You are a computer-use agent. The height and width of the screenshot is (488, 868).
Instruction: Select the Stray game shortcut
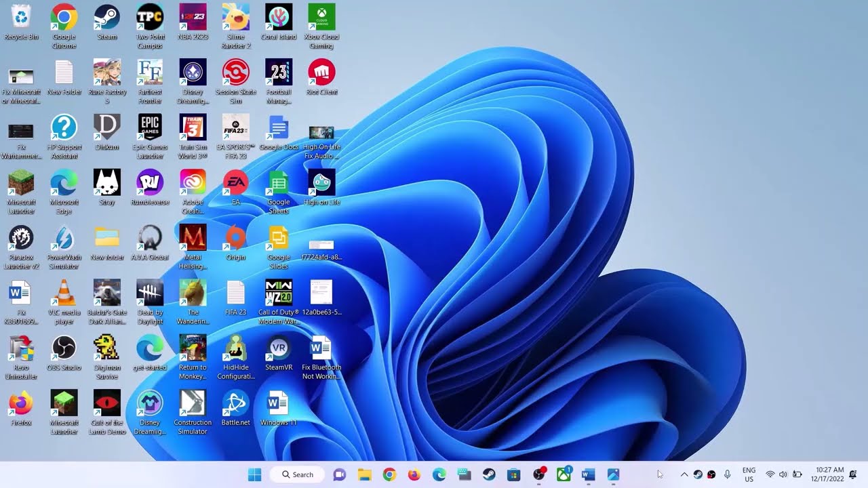(x=107, y=188)
